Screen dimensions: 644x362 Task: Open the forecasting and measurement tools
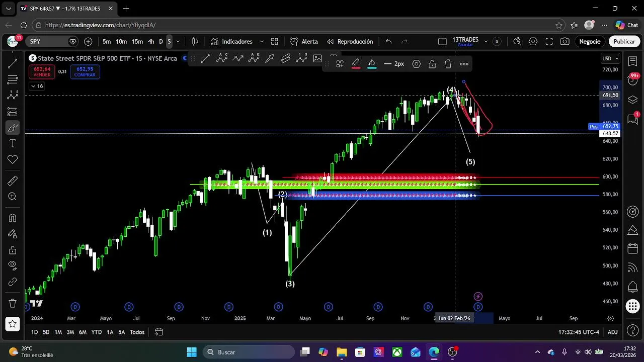(x=13, y=112)
